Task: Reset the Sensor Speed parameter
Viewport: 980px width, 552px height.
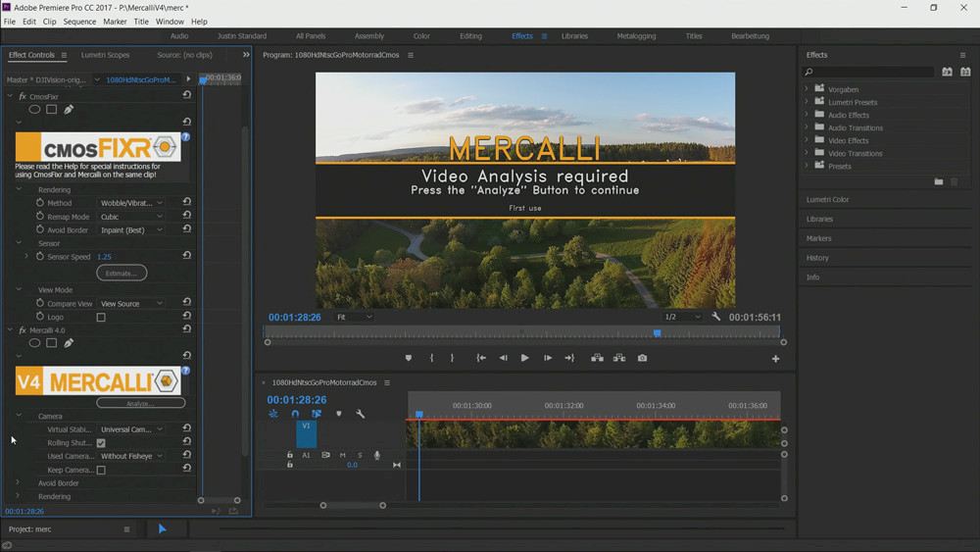Action: point(187,256)
